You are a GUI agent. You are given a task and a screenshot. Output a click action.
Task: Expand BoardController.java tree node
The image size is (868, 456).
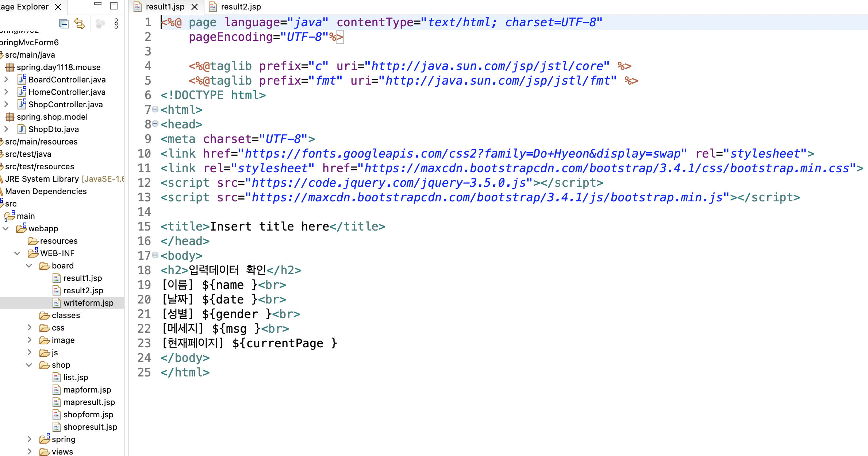coord(6,80)
